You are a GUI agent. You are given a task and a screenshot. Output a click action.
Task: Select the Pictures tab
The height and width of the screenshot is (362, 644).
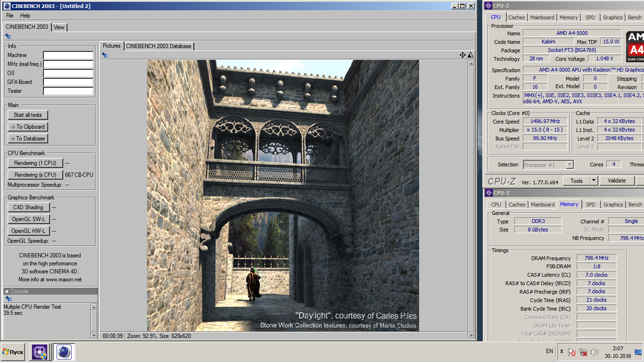[112, 46]
